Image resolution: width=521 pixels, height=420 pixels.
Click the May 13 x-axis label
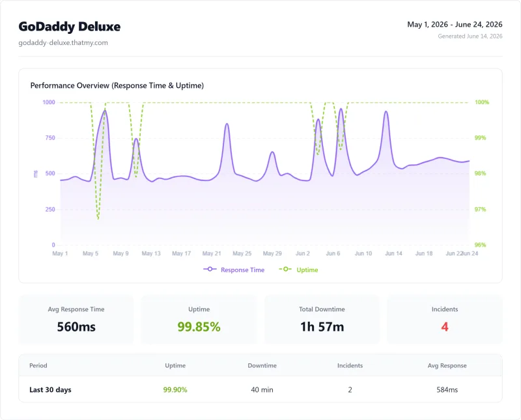(151, 253)
